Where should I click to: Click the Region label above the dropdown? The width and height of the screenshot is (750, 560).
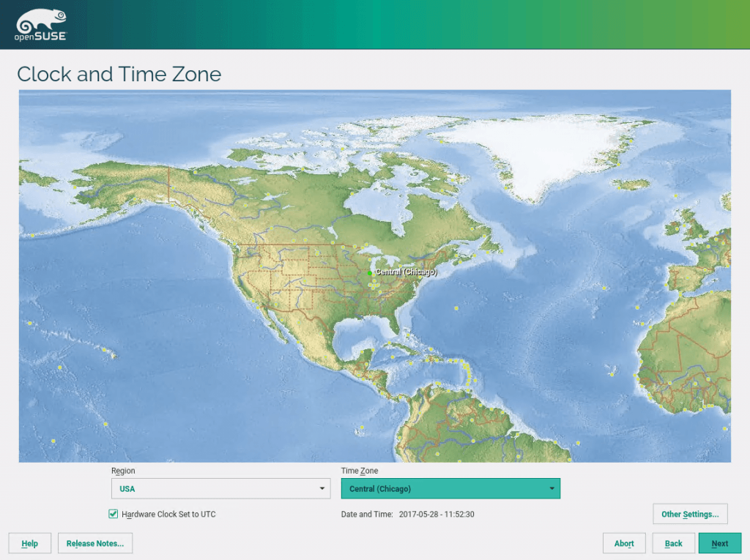coord(123,471)
